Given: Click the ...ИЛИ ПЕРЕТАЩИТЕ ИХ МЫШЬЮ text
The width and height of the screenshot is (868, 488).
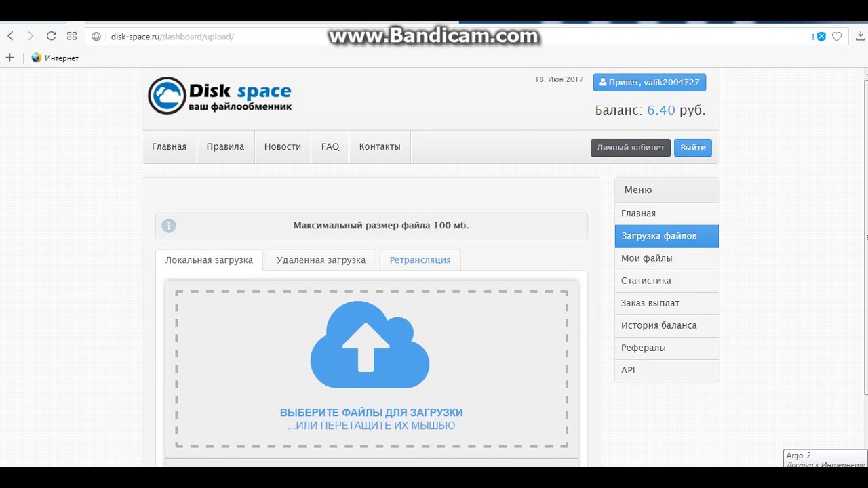Looking at the screenshot, I should pos(372,426).
